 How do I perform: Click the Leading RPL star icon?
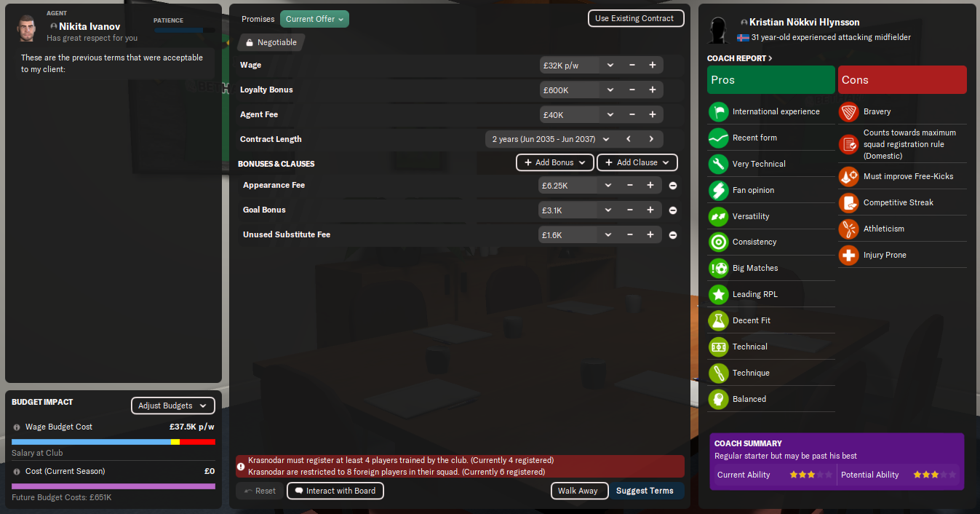click(719, 294)
